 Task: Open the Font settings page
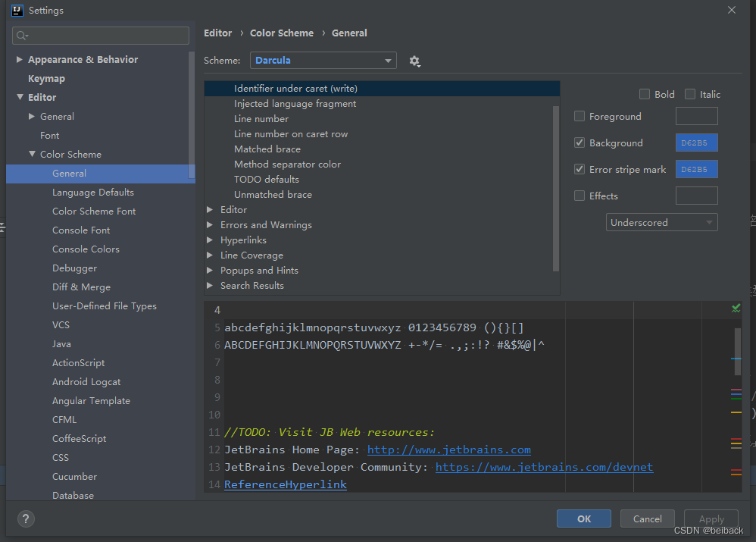[x=50, y=136]
